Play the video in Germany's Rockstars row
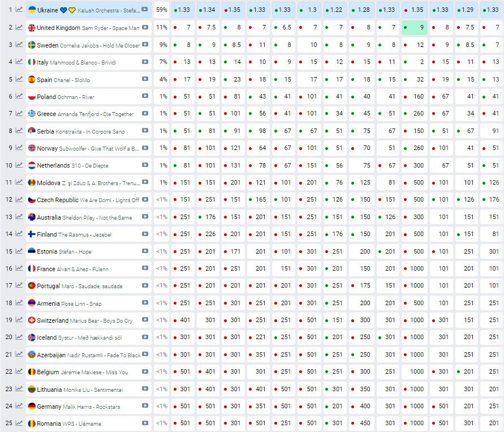The image size is (504, 432). 145,405
